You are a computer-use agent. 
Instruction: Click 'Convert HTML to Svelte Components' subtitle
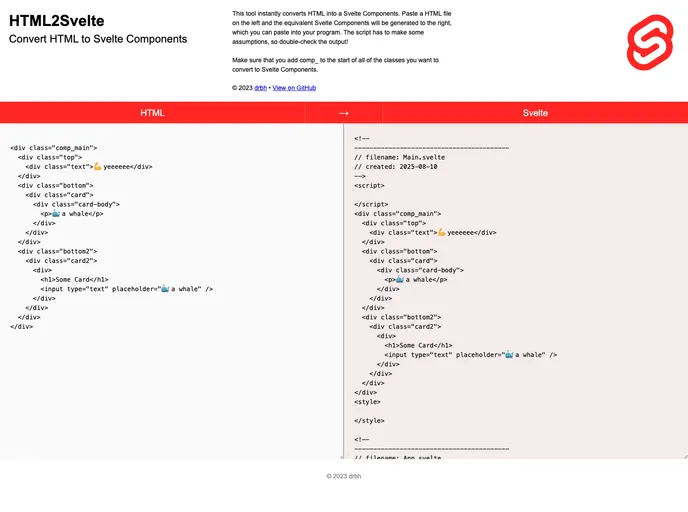pyautogui.click(x=98, y=39)
